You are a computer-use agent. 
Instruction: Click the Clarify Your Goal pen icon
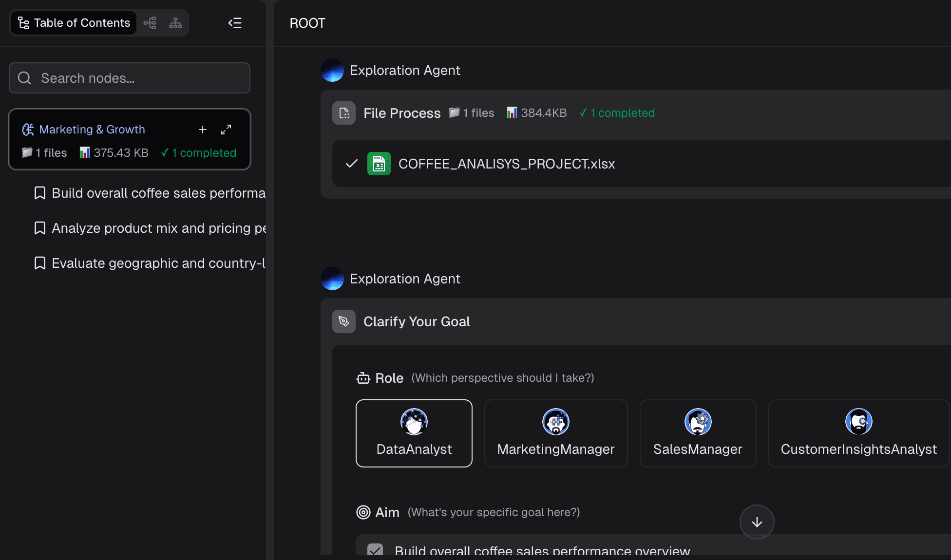tap(344, 321)
